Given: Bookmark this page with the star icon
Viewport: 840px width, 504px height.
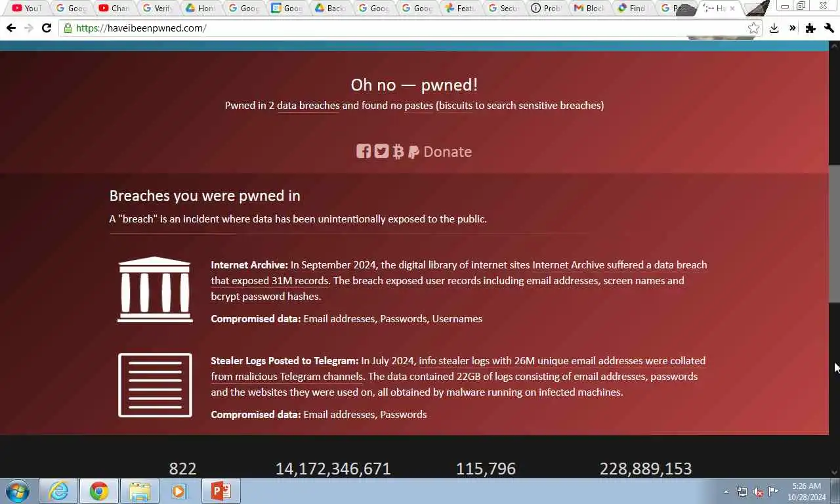Looking at the screenshot, I should coord(754,28).
